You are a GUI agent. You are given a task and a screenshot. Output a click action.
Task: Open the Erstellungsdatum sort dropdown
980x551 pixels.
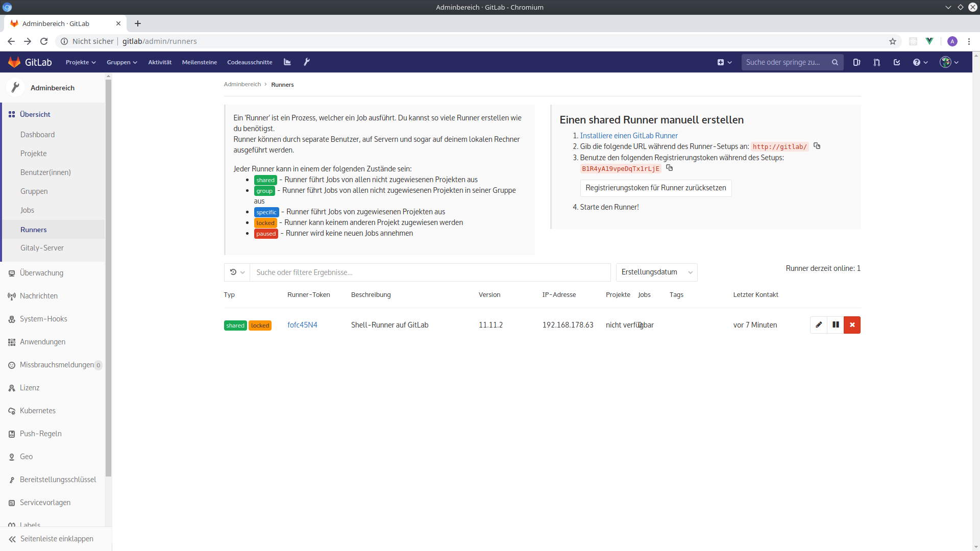(x=657, y=272)
